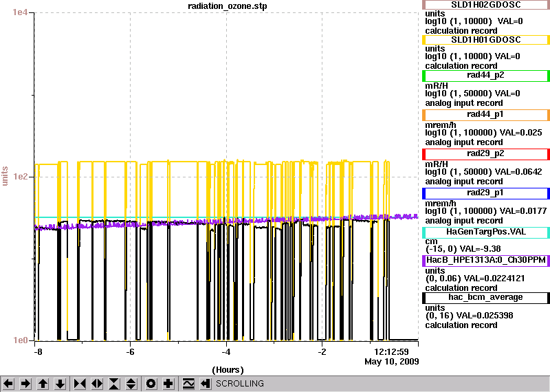Shift the plot up with the up-arrow button
Image resolution: width=550 pixels, height=392 pixels.
click(43, 384)
